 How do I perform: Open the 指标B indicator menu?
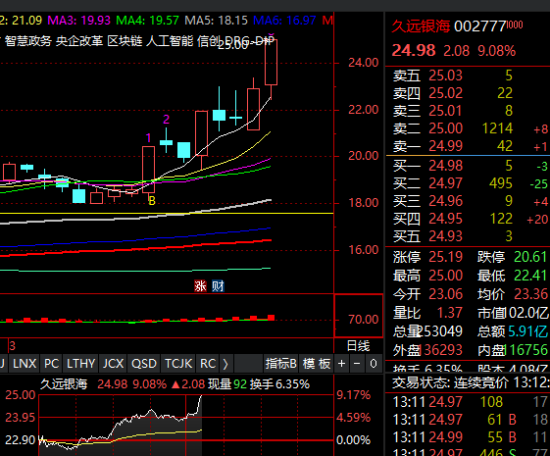click(281, 364)
